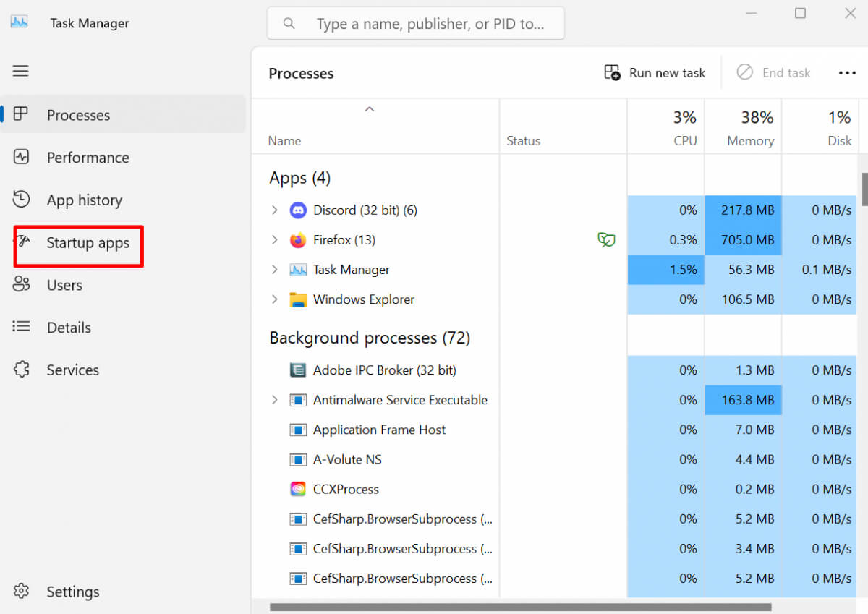Image resolution: width=868 pixels, height=614 pixels.
Task: Expand the Windows Explorer process group
Action: (274, 299)
